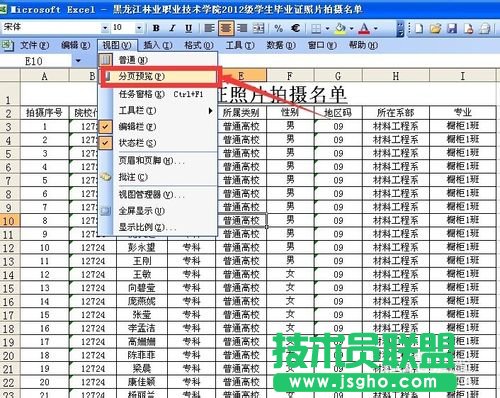Toggle the 状态栏 (Status Bar) checkmark

[105, 143]
